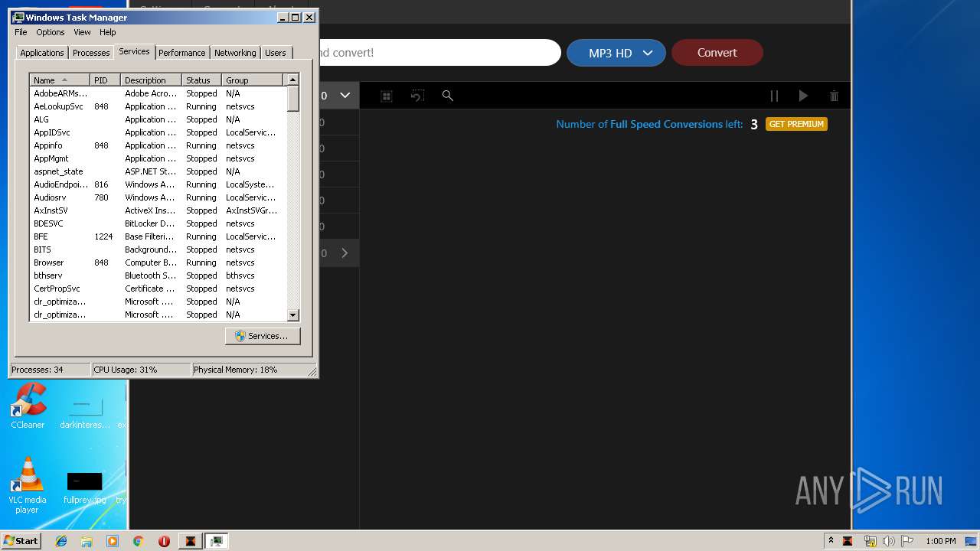Select the BITS service row
980x551 pixels.
click(158, 249)
